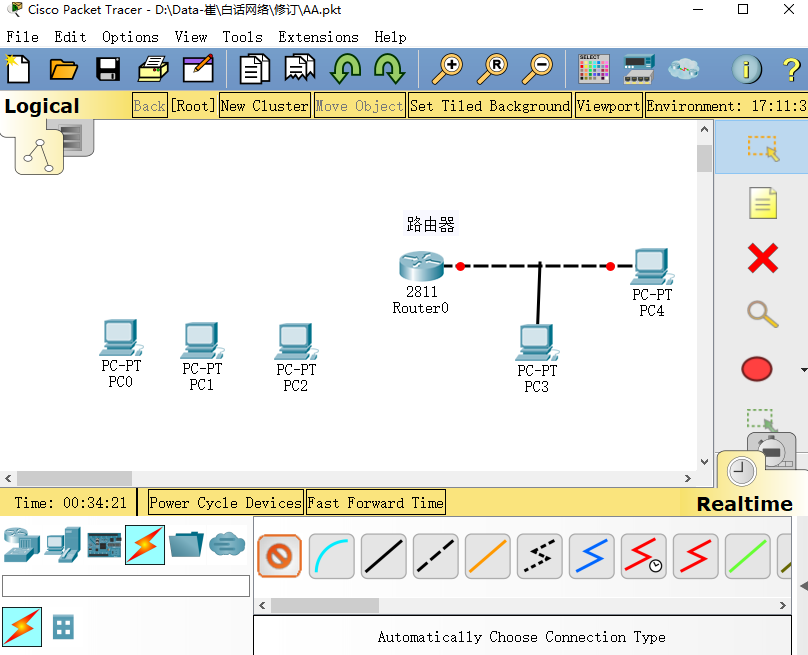Image resolution: width=808 pixels, height=655 pixels.
Task: Activate the Delete tool
Action: [x=763, y=258]
